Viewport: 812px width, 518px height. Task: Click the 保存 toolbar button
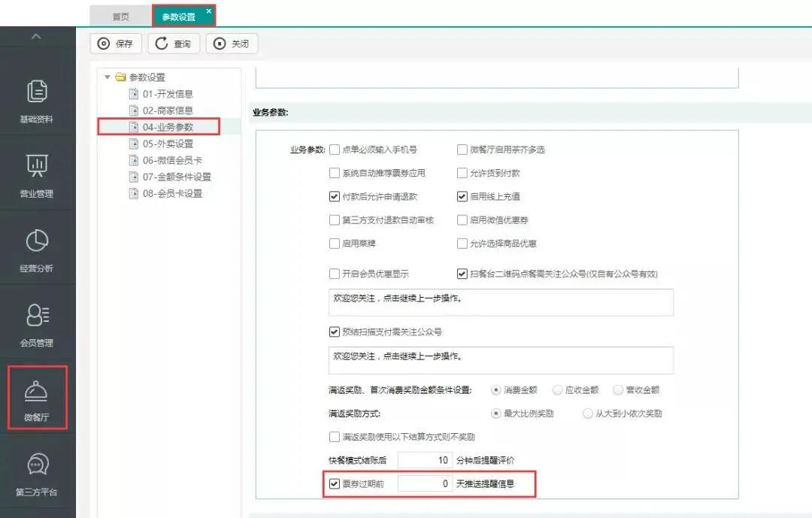click(x=116, y=44)
